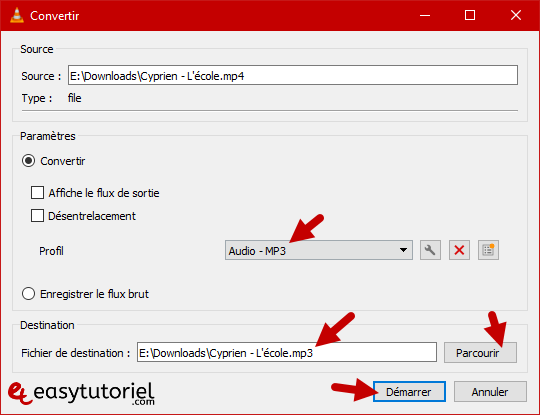Click the 'Profil' label
This screenshot has width=540, height=415.
coord(51,251)
